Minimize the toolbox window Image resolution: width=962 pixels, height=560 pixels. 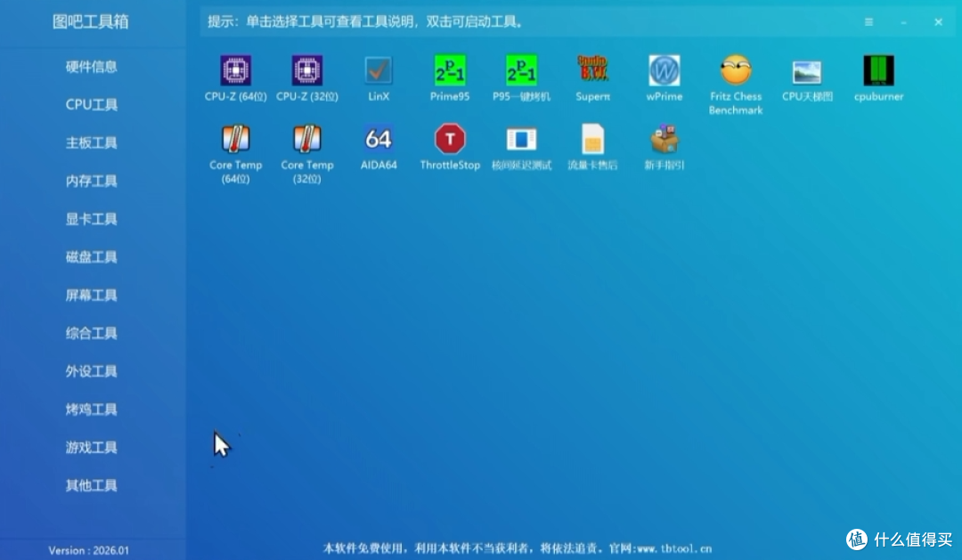point(904,22)
